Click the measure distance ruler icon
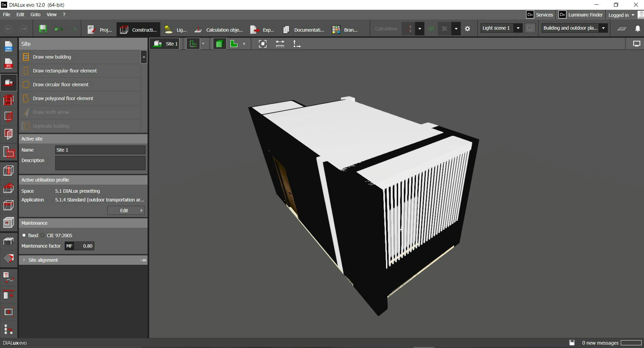Image resolution: width=644 pixels, height=348 pixels. tap(280, 44)
